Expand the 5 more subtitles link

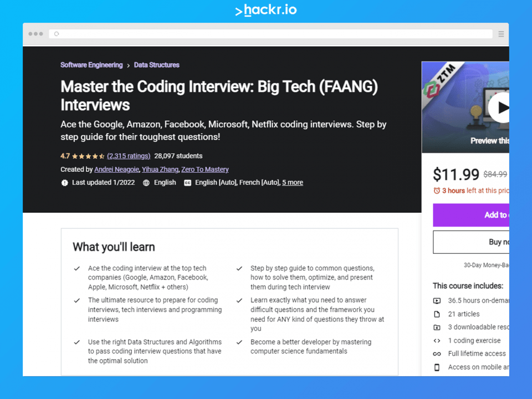tap(293, 182)
